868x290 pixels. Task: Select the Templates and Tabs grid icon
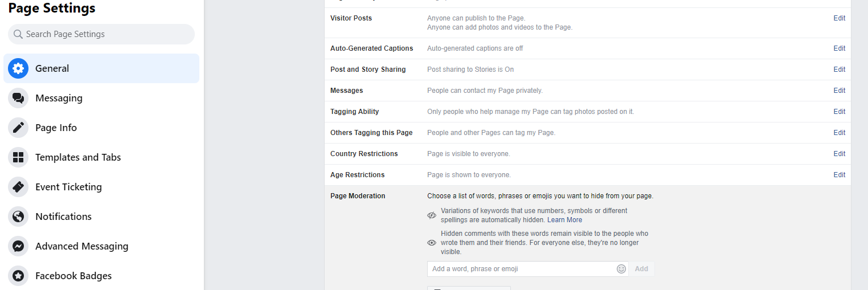click(x=18, y=157)
